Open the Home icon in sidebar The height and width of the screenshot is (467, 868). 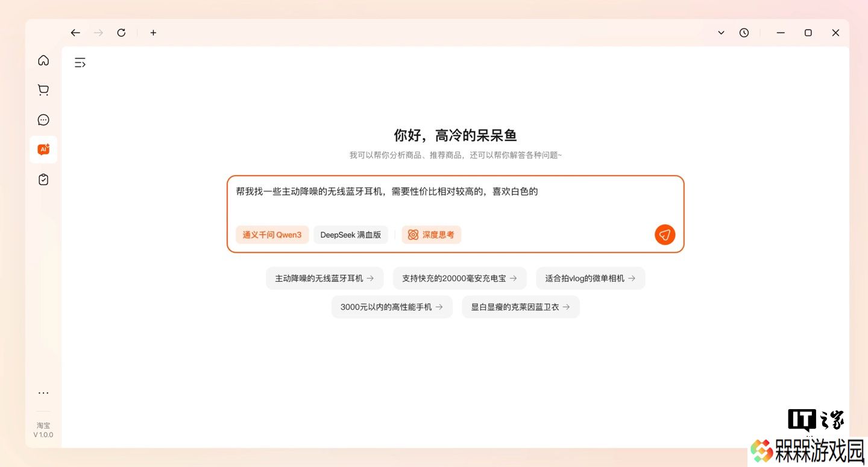coord(43,60)
